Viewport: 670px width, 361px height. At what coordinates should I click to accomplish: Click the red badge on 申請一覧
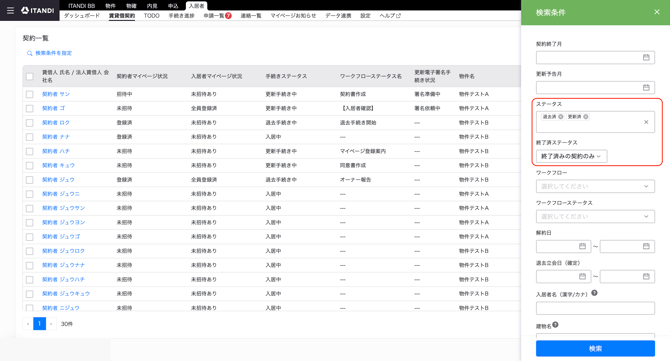229,16
